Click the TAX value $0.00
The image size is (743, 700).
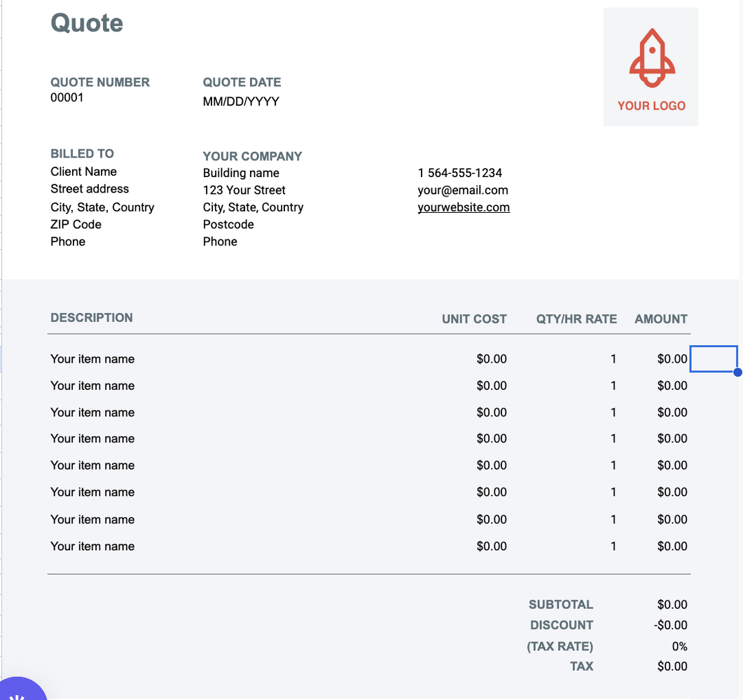pos(672,666)
